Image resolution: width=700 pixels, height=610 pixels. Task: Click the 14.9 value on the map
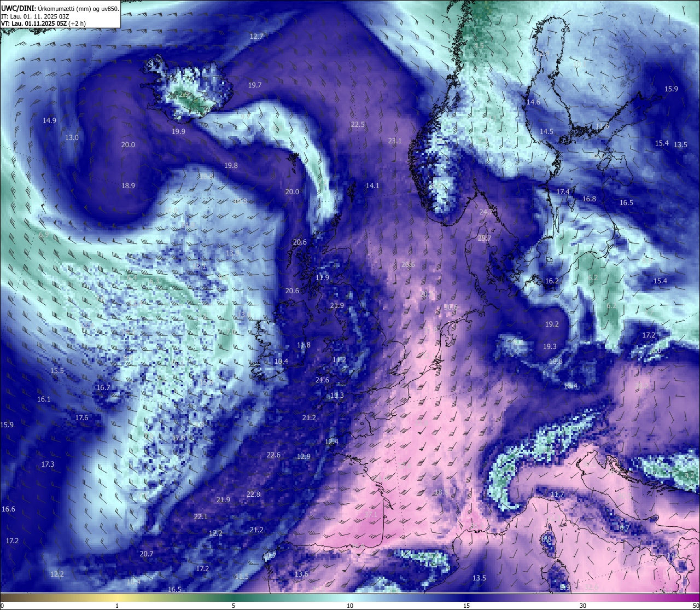(x=49, y=121)
